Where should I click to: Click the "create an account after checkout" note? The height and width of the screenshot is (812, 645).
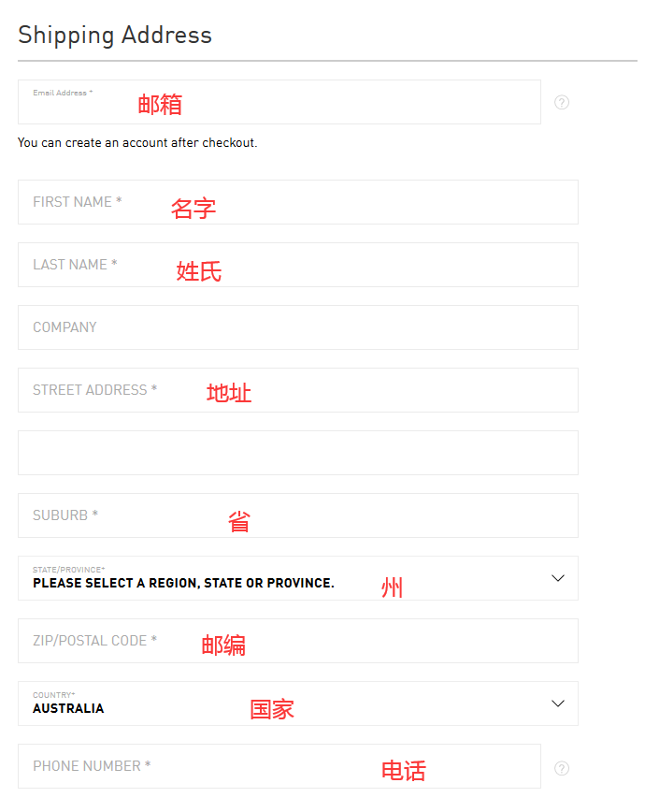point(137,143)
